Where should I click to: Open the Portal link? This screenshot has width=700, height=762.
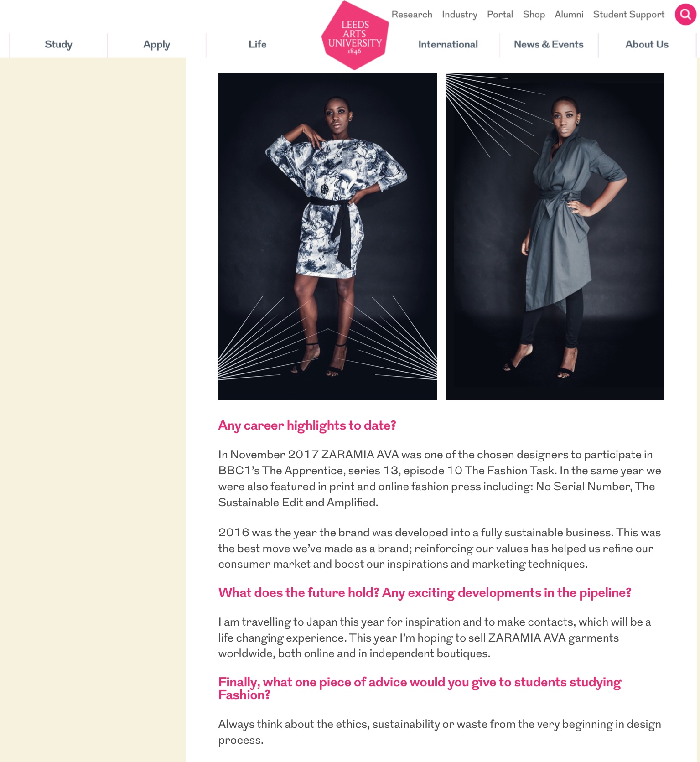coord(500,15)
